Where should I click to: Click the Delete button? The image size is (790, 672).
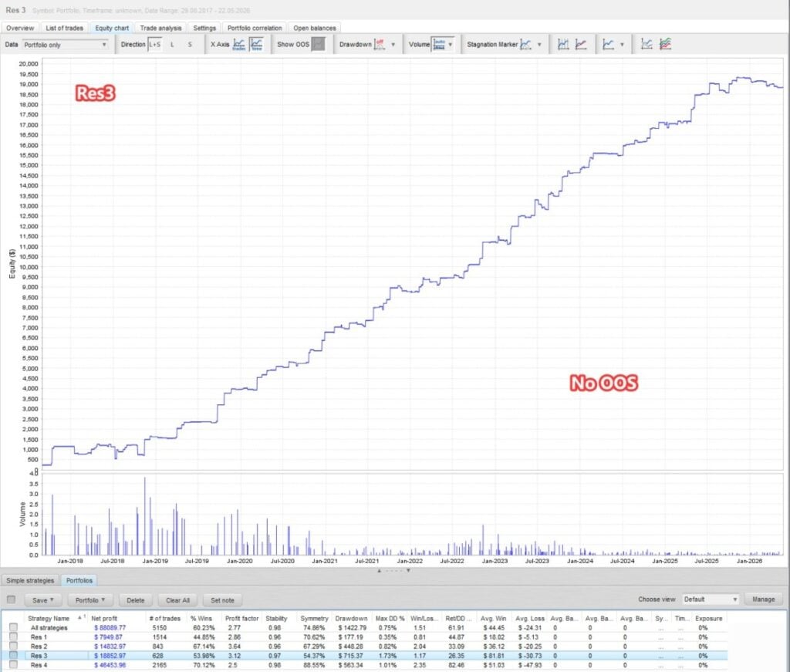coord(136,600)
